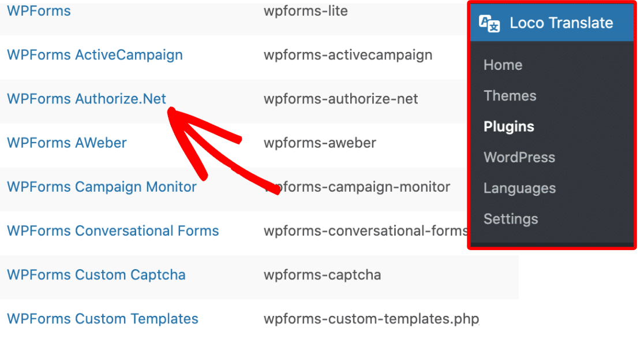Image resolution: width=644 pixels, height=339 pixels.
Task: Open WPForms Campaign Monitor
Action: click(102, 187)
